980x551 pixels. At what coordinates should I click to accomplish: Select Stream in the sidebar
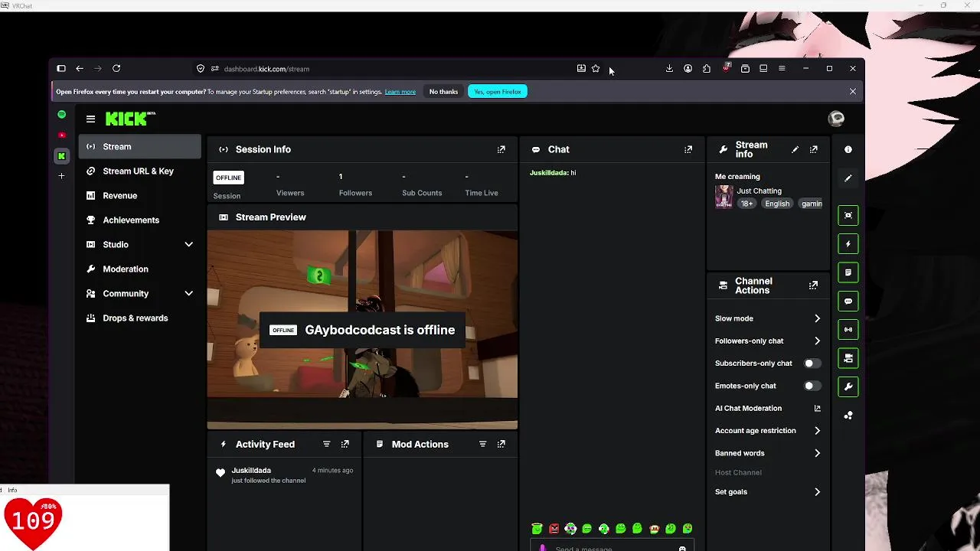[139, 147]
